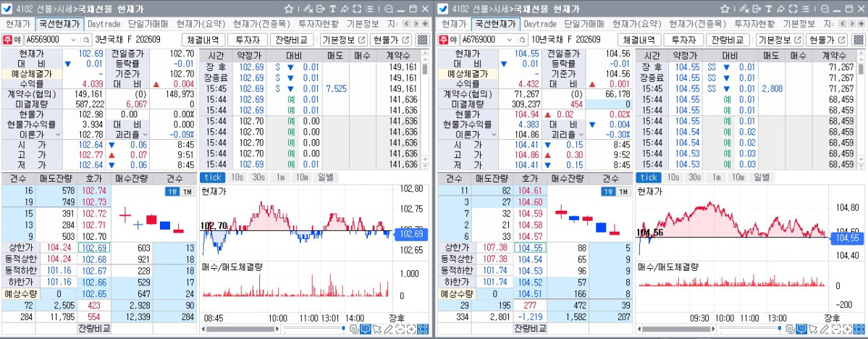Click export icon in left window title bar
Screen dimensions: 868x339
point(321,9)
